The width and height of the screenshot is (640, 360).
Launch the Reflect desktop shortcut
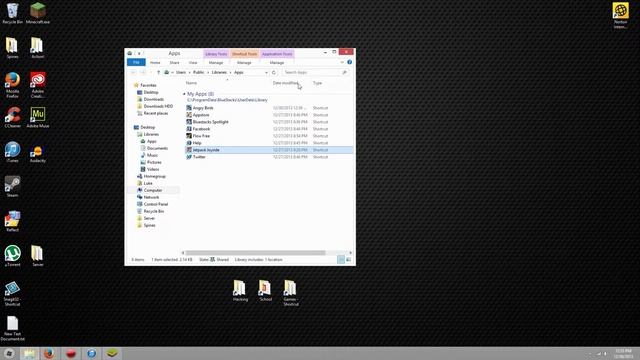[x=12, y=221]
